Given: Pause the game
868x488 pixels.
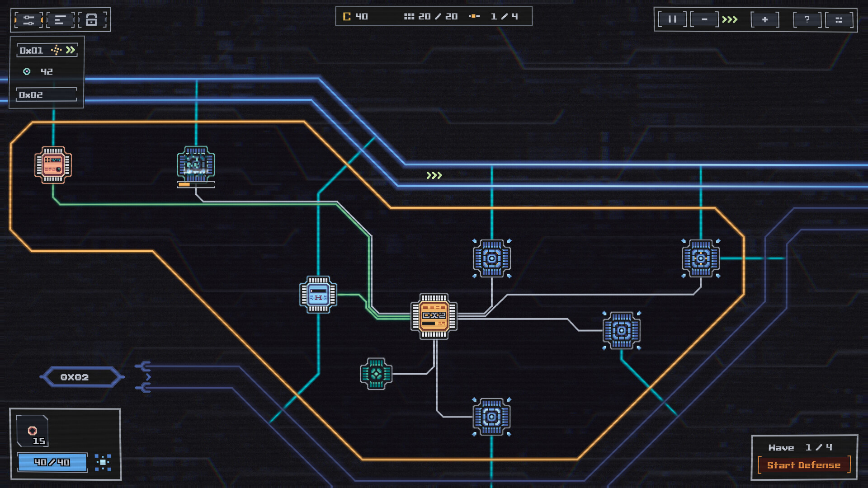Looking at the screenshot, I should click(x=672, y=19).
